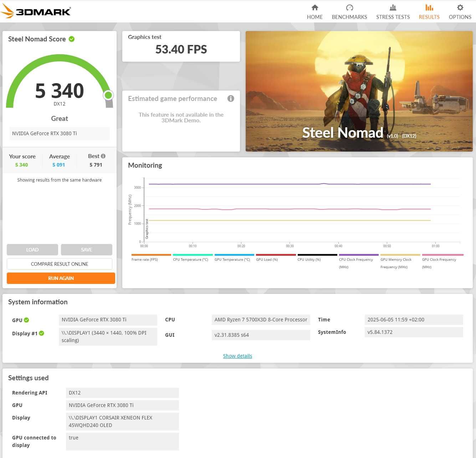Click info icon beside Estimated game performance

point(231,98)
